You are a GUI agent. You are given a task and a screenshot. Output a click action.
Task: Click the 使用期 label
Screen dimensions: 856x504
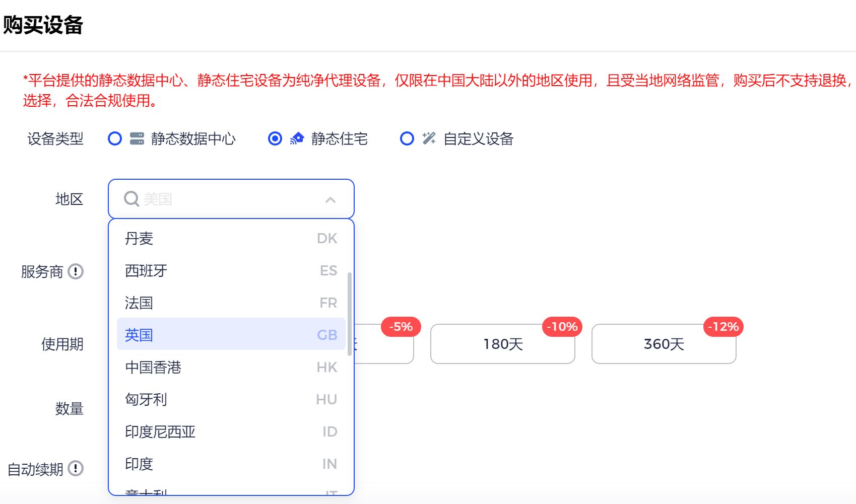[x=62, y=344]
